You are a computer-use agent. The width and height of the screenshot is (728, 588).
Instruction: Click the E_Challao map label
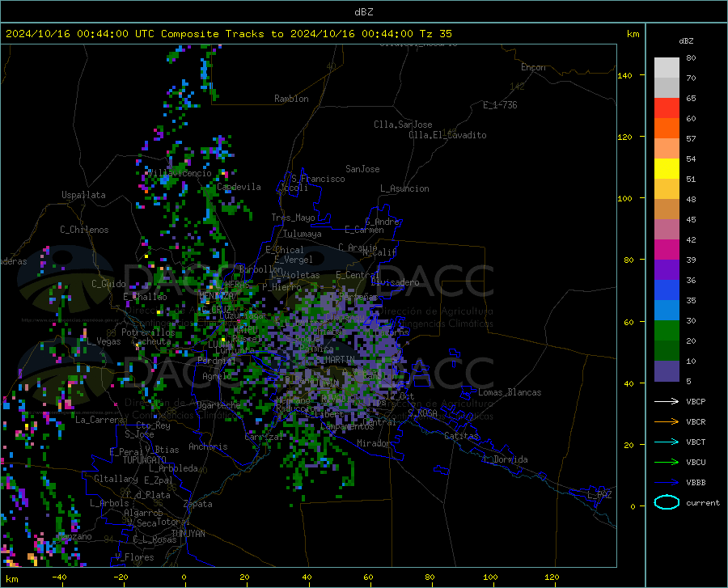coord(145,297)
